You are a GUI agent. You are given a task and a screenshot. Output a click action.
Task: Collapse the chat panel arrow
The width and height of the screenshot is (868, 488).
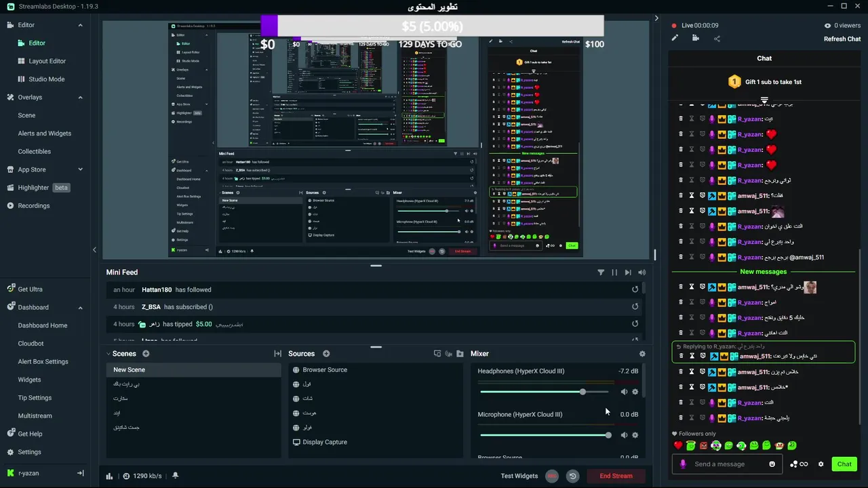(x=656, y=18)
